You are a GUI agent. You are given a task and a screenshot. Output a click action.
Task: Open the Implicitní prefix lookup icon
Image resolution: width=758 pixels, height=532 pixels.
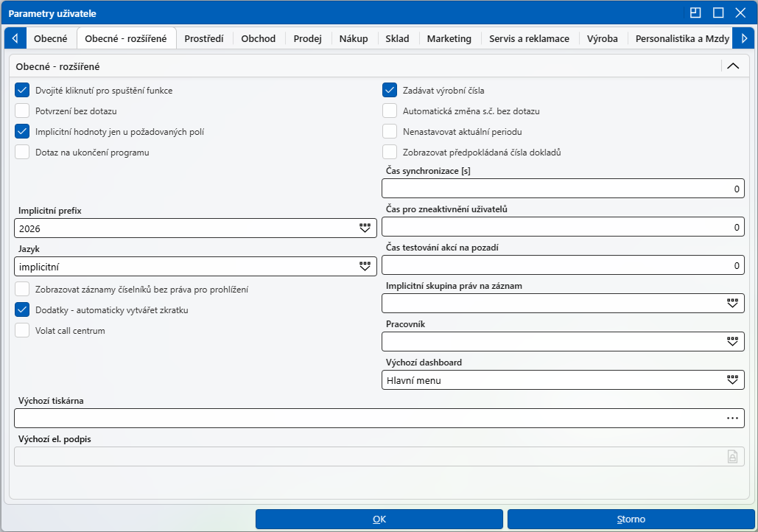tap(365, 228)
